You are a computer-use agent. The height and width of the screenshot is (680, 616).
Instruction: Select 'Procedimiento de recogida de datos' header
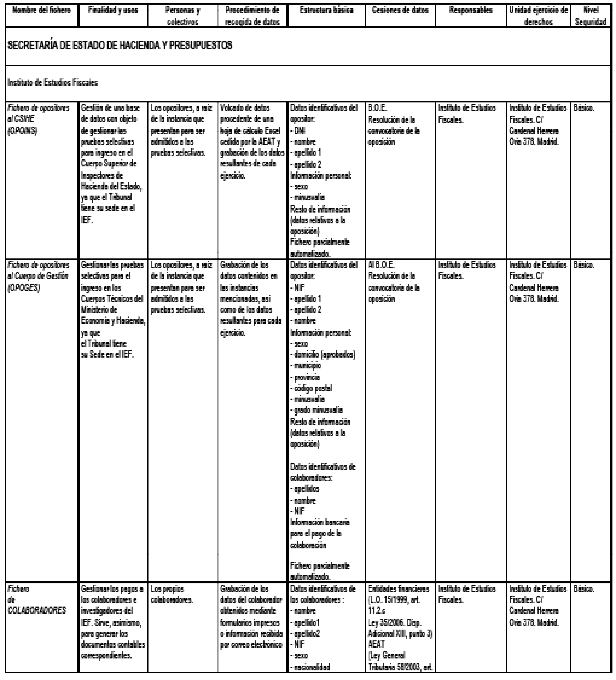[x=253, y=16]
